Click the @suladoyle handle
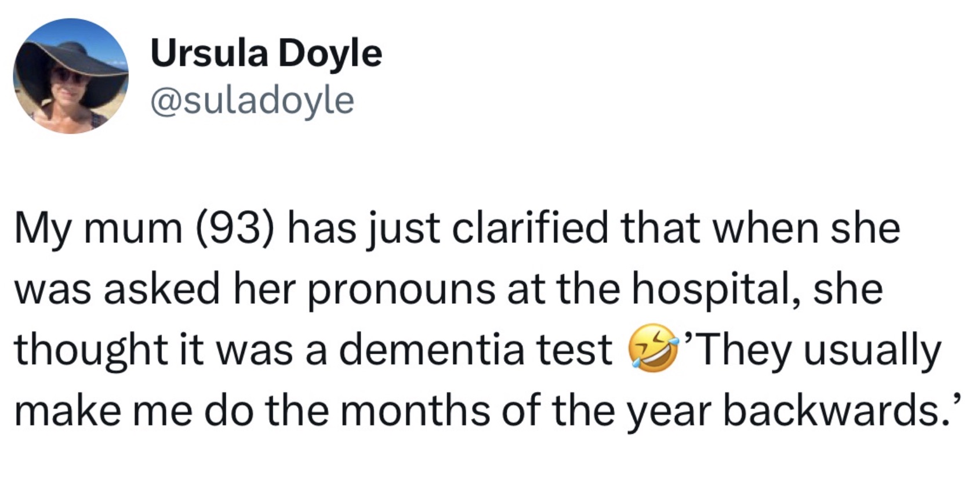Viewport: 980px width, 494px height. 252,100
